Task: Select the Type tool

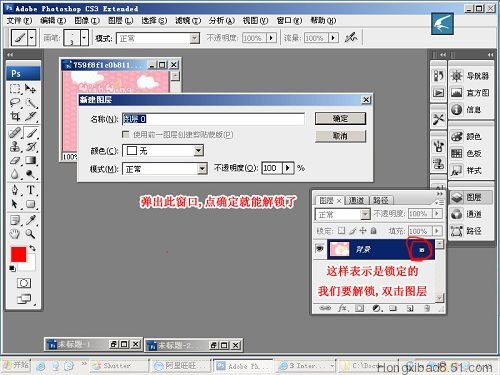Action: point(30,190)
